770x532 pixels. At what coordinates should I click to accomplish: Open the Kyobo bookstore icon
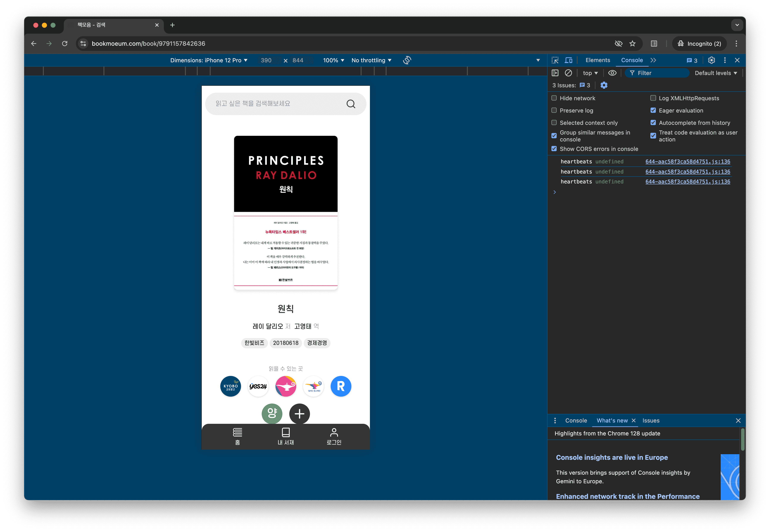coord(231,386)
